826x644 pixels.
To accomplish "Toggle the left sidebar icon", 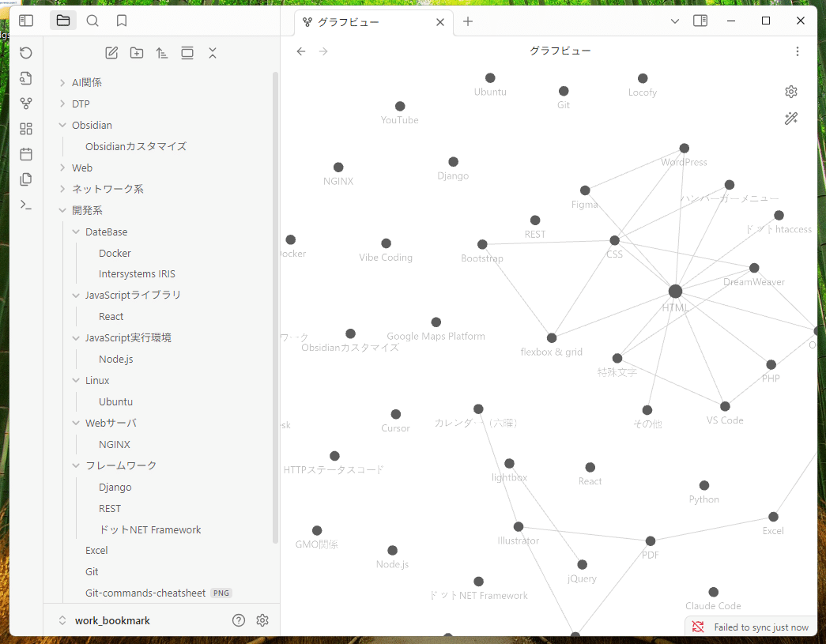I will pyautogui.click(x=26, y=21).
